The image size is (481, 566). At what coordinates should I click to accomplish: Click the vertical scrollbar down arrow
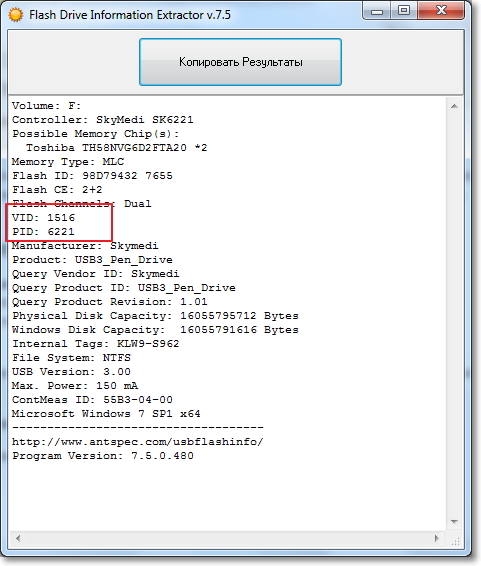pos(455,522)
